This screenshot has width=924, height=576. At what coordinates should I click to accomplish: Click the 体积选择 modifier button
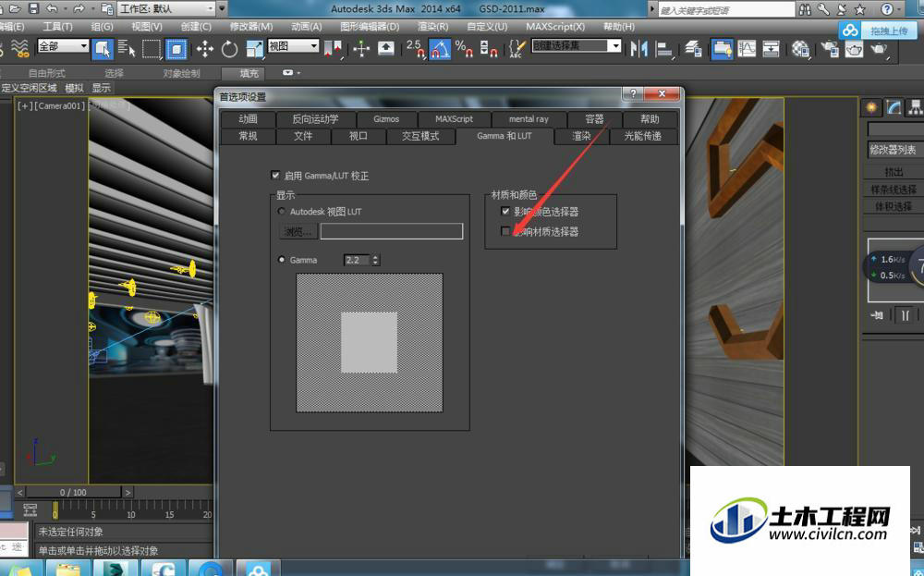coord(894,206)
